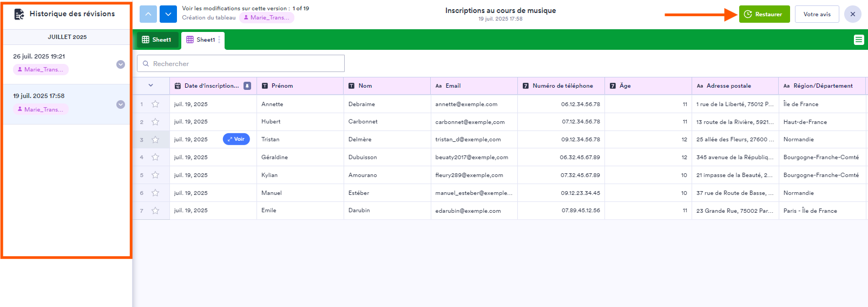Click the Numéro de téléphone column header

coord(561,86)
